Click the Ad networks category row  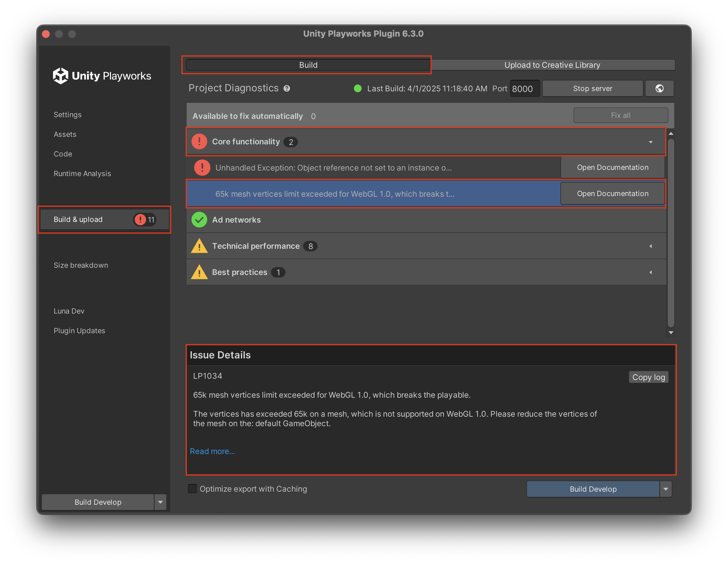426,220
